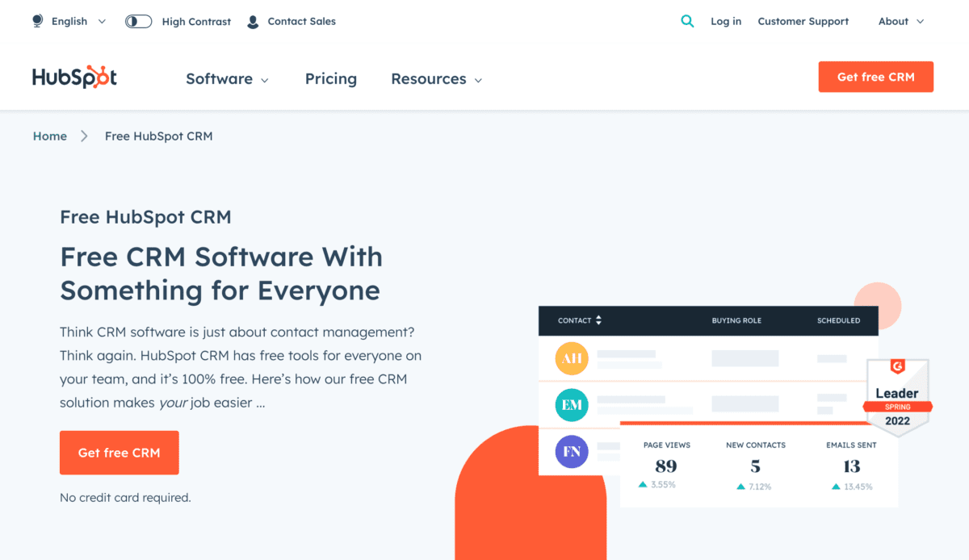The height and width of the screenshot is (560, 969).
Task: Click the EM contact avatar
Action: (x=572, y=405)
